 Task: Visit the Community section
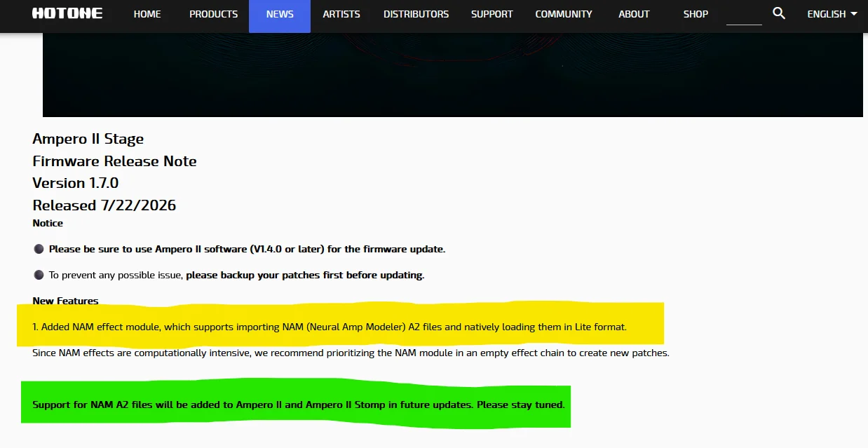(x=564, y=14)
